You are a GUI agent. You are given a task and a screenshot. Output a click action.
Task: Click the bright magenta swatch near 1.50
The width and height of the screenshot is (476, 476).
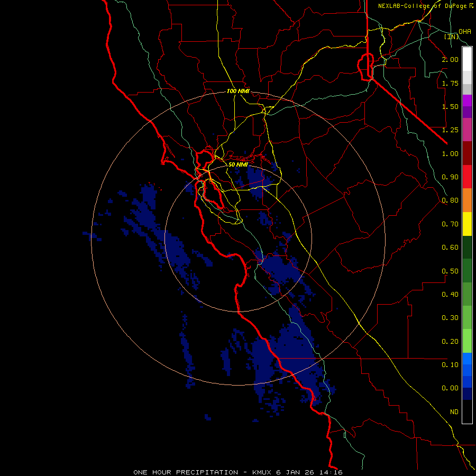(467, 100)
